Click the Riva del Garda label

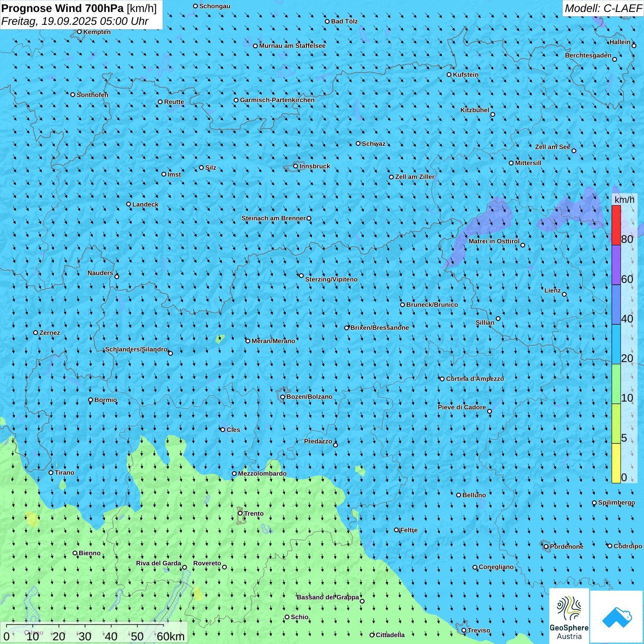coord(159,563)
